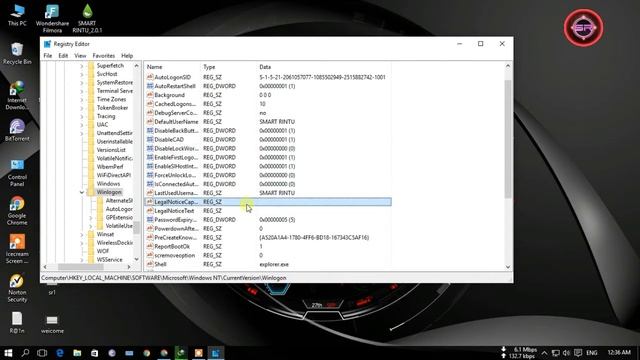Select LegalNoticeText string value icon
The width and height of the screenshot is (640, 360).
point(150,211)
